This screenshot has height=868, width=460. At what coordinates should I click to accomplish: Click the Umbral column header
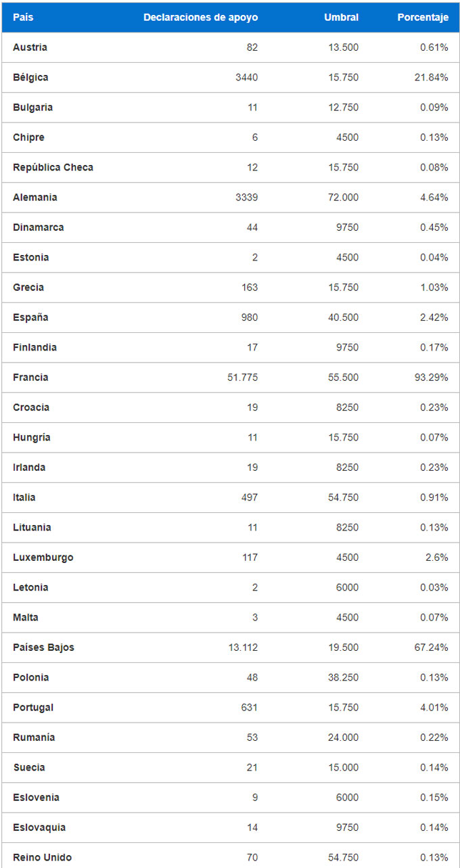click(341, 18)
